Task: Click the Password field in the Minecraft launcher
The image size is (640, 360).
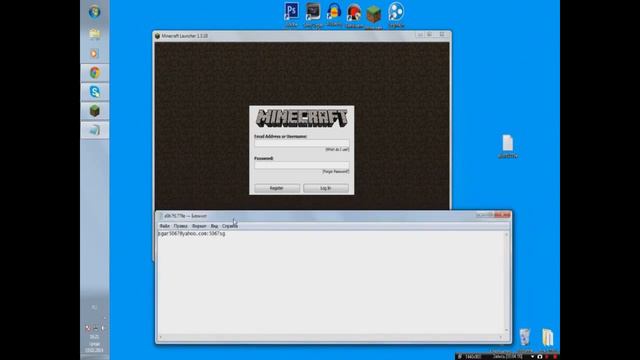Action: tap(302, 165)
